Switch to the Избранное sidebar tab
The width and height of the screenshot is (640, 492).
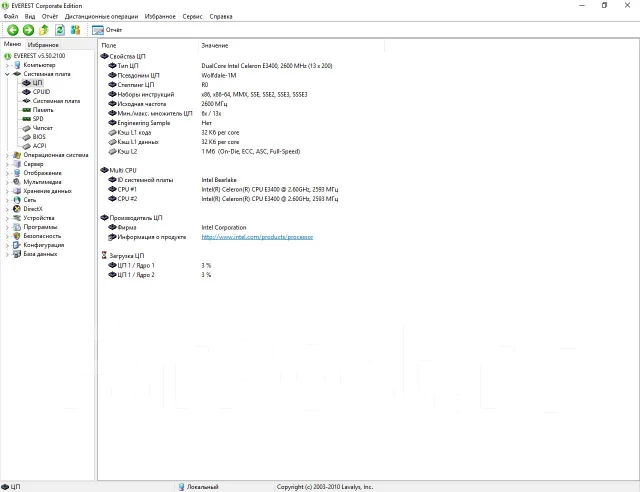43,45
